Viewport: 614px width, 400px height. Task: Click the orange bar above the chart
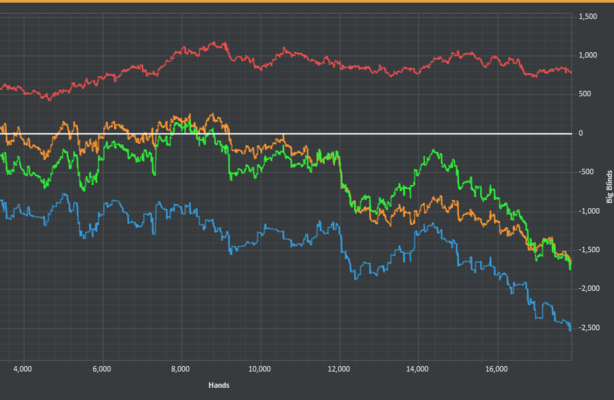307,2
